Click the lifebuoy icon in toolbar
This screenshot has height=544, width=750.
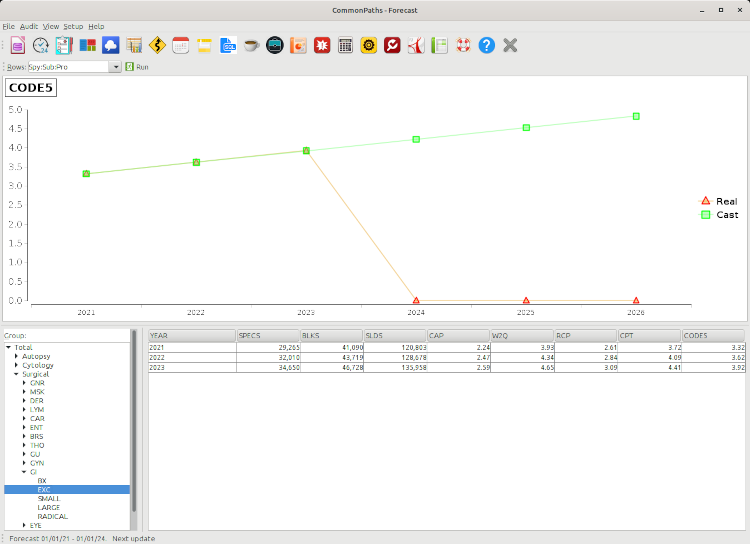pyautogui.click(x=463, y=45)
